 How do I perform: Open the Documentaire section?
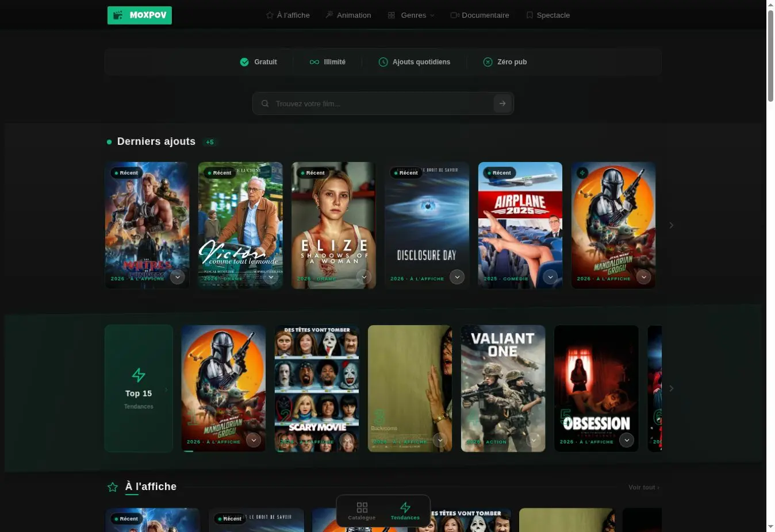479,16
